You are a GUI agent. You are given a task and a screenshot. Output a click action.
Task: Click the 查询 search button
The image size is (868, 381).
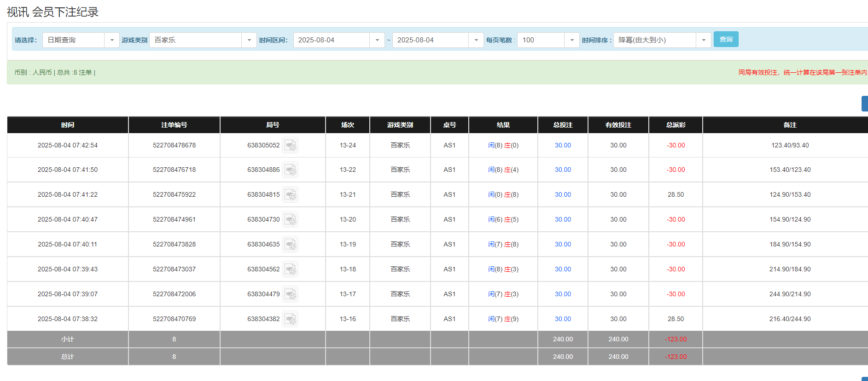pyautogui.click(x=726, y=40)
